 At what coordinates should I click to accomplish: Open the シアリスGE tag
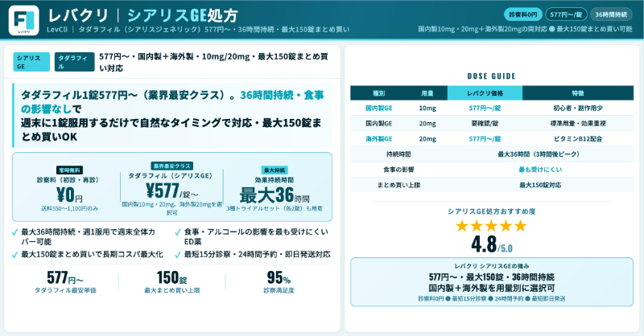click(30, 62)
